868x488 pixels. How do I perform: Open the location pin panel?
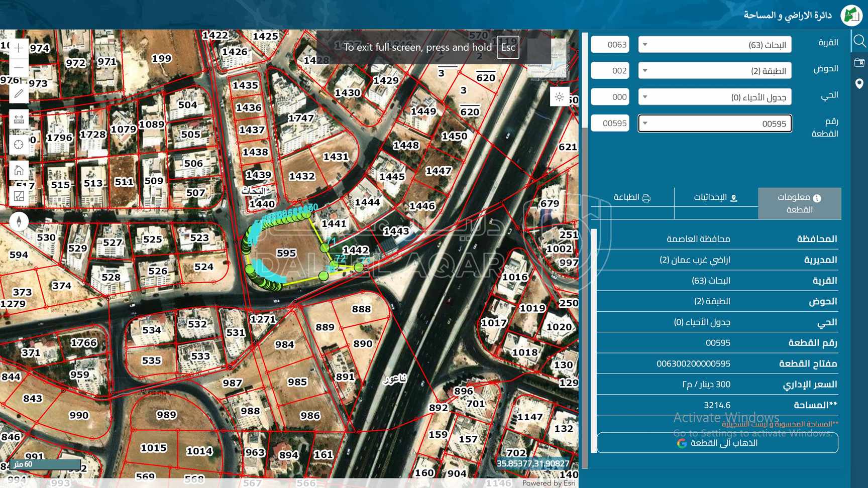859,84
